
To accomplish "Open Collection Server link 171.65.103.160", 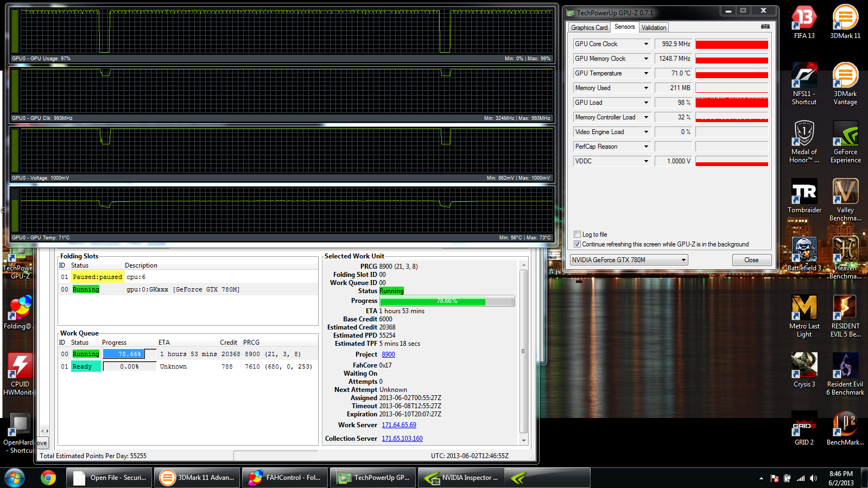I will [x=402, y=439].
